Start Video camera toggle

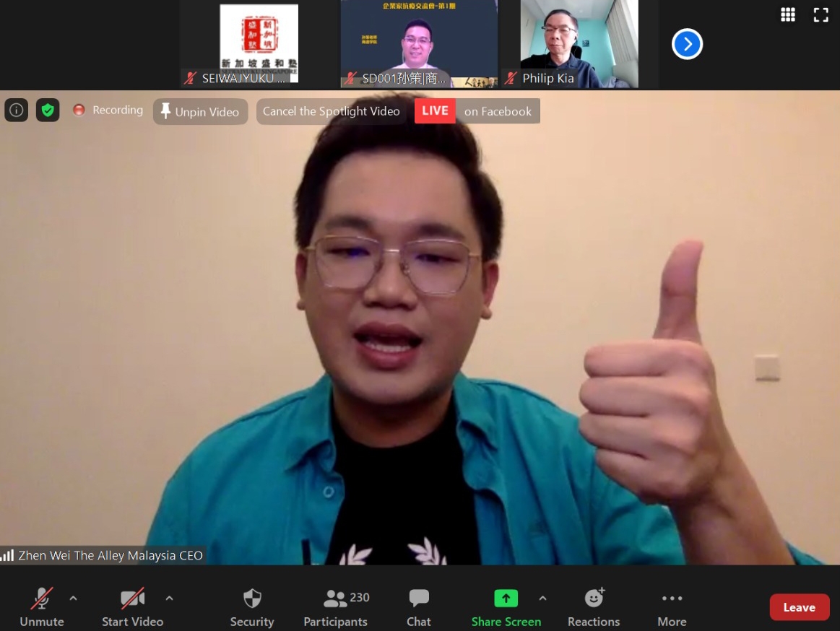(x=132, y=607)
